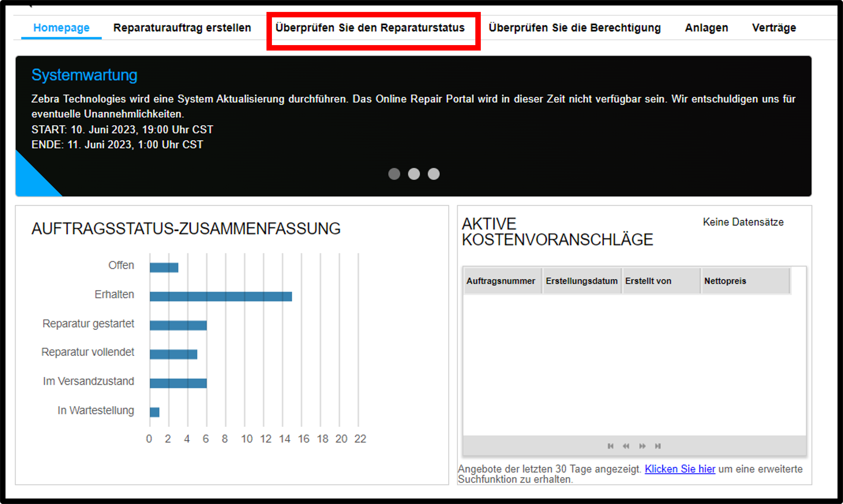843x504 pixels.
Task: Switch to the Anlagen tab
Action: click(707, 27)
